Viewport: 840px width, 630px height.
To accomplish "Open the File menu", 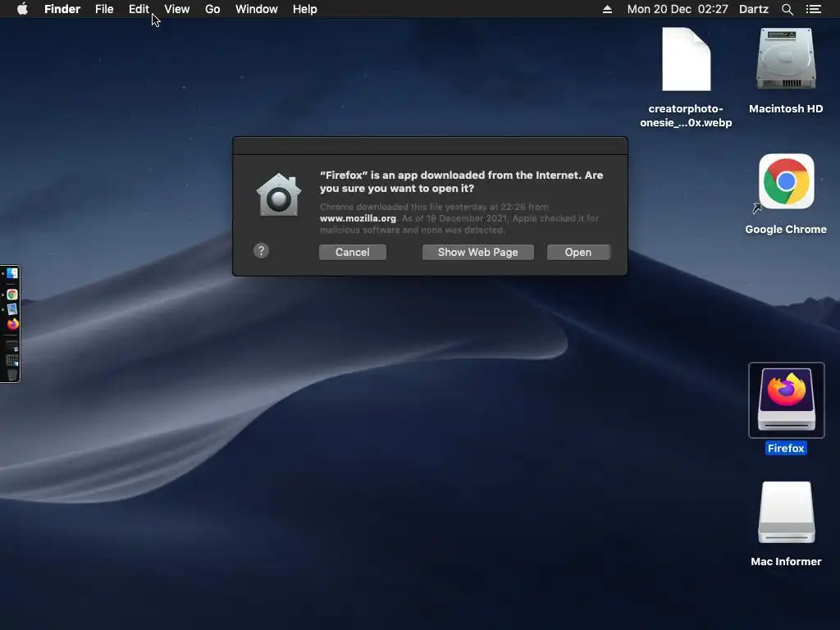I will (x=104, y=9).
